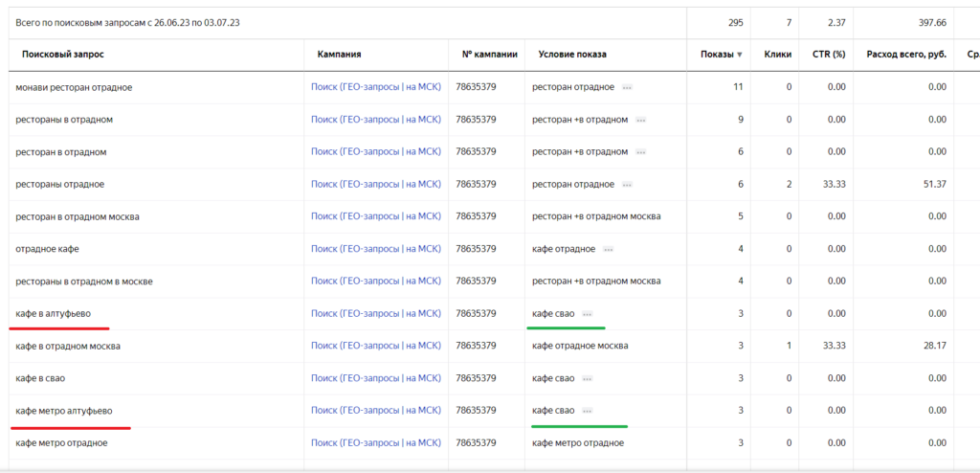Viewport: 980px width, 473px height.
Task: Select query text 'кафе в отрадном москва'
Action: coord(68,346)
